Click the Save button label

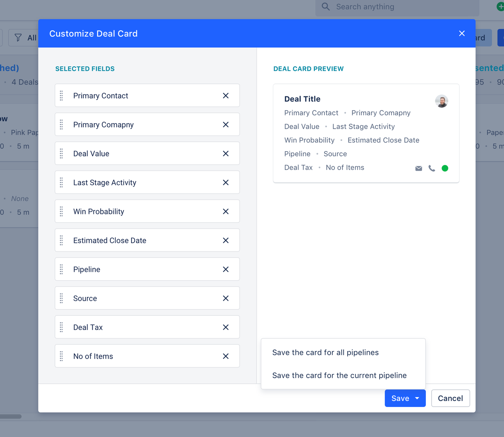(400, 398)
